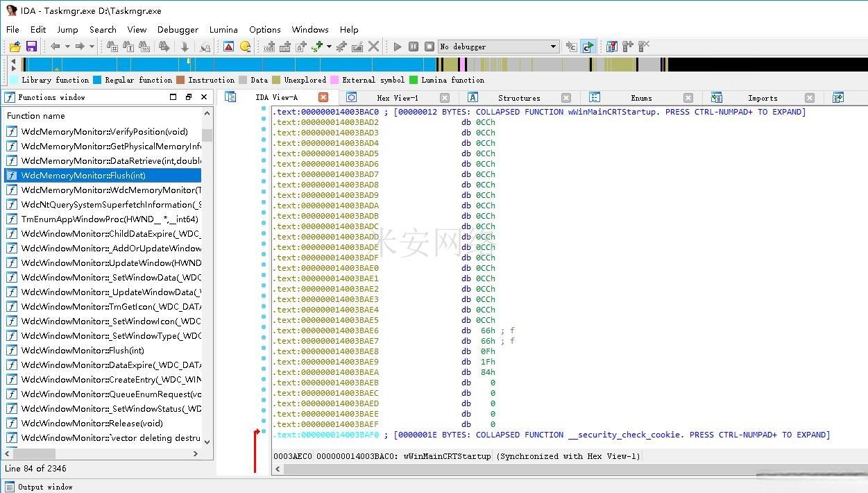Open the Lumina menu
868x493 pixels.
(223, 29)
